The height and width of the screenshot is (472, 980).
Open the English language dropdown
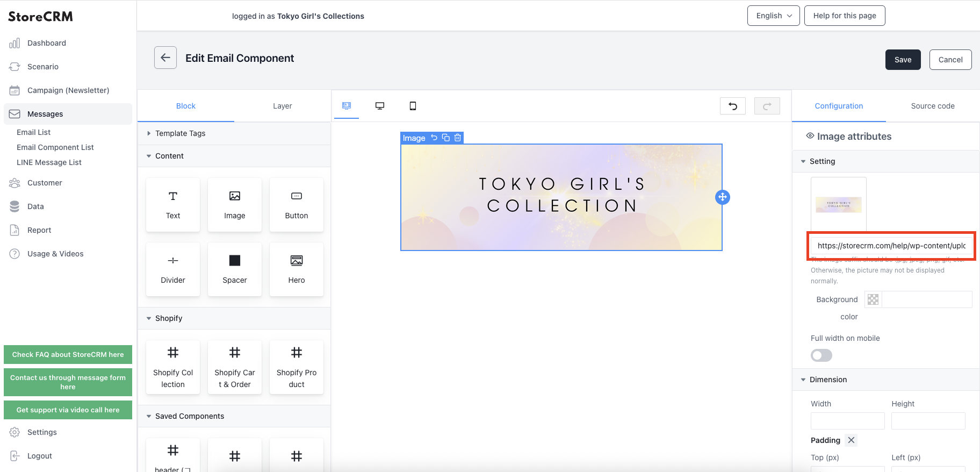tap(774, 16)
